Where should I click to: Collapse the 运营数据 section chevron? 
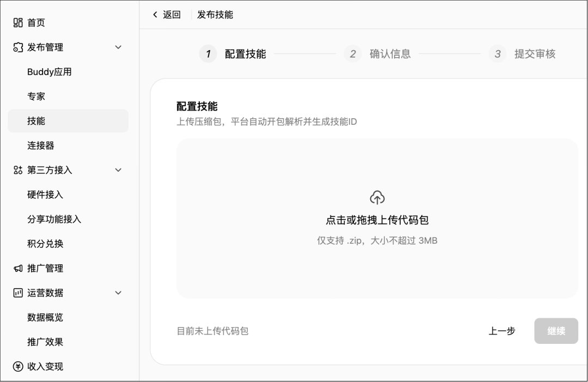coord(118,293)
